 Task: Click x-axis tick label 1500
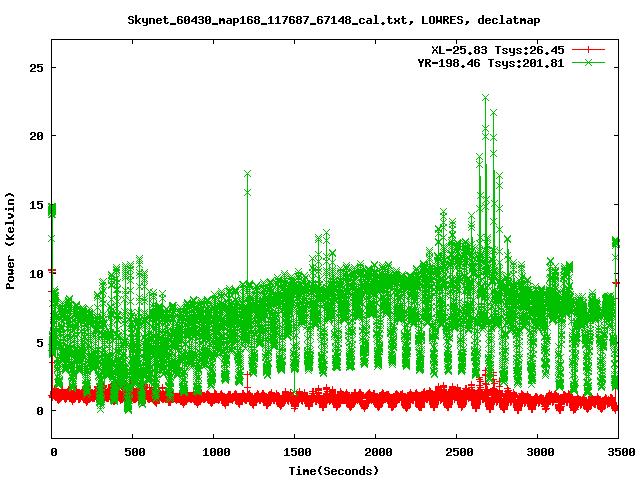tap(297, 452)
